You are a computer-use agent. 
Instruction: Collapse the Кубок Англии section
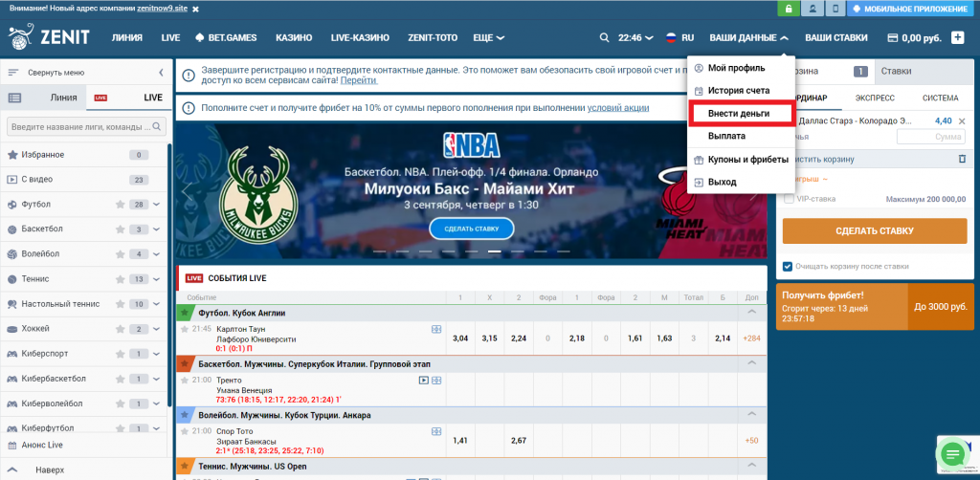click(752, 313)
